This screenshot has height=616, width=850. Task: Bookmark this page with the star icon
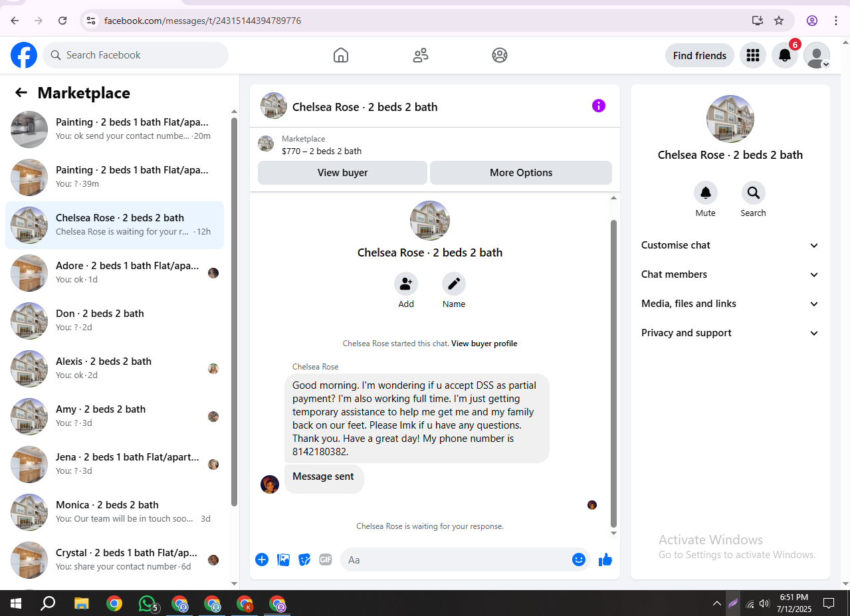coord(779,21)
